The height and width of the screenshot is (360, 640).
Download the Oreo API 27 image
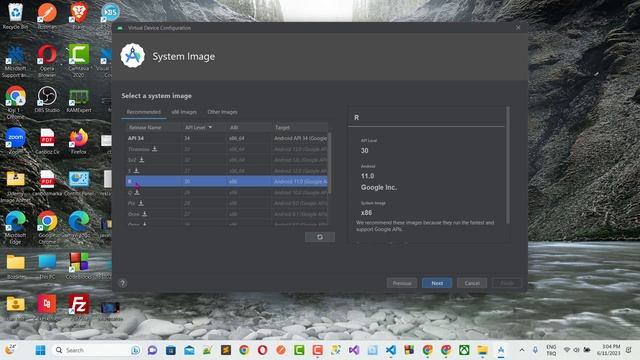pos(144,214)
